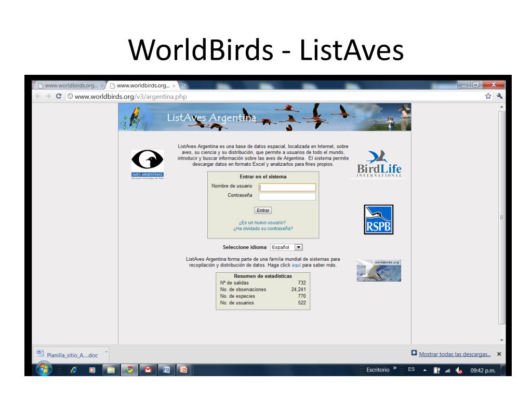Viewport: 532px width, 399px height.
Task: Close the first worldbirds.org tab
Action: pos(102,86)
